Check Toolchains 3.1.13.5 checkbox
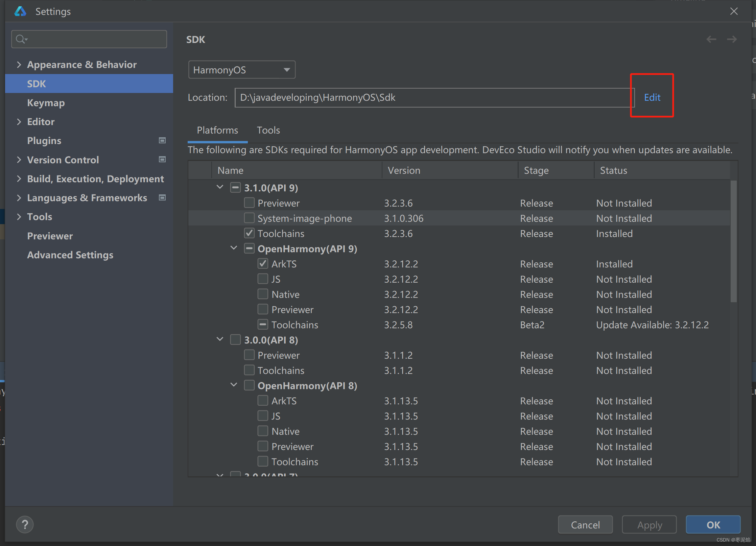This screenshot has height=546, width=756. click(263, 461)
